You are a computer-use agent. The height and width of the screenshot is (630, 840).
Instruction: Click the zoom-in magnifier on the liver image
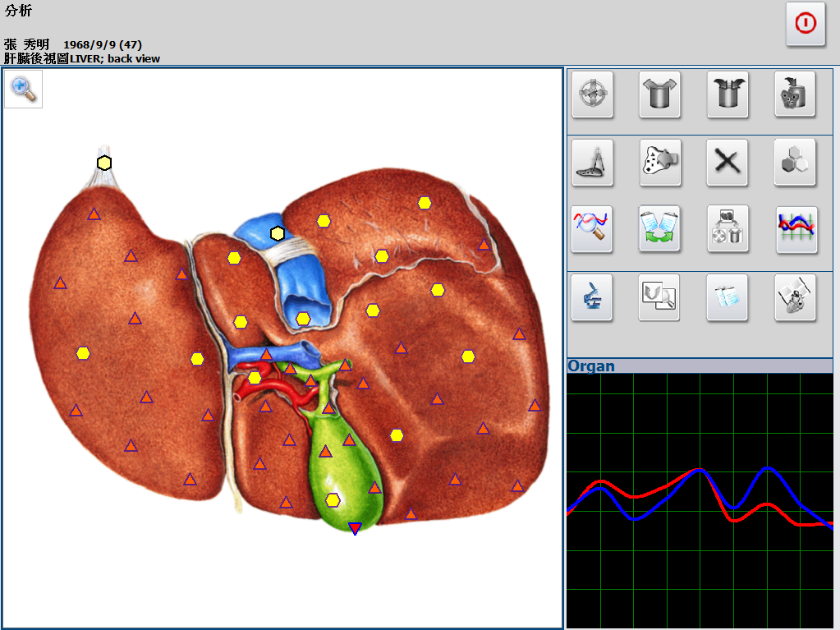pyautogui.click(x=24, y=89)
